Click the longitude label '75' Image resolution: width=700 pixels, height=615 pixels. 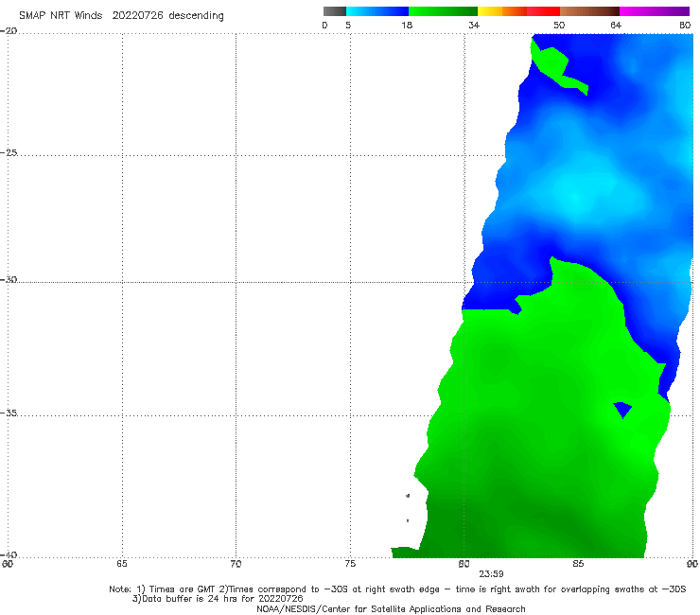click(x=350, y=564)
